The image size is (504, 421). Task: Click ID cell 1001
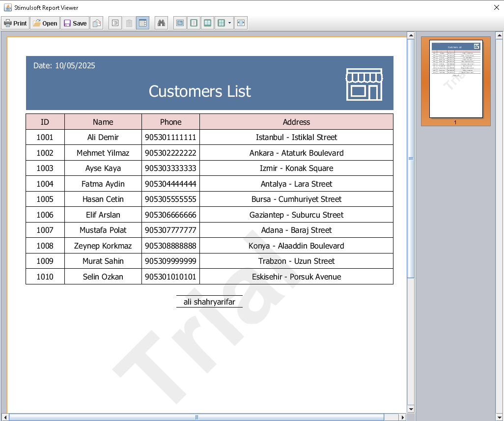(45, 137)
